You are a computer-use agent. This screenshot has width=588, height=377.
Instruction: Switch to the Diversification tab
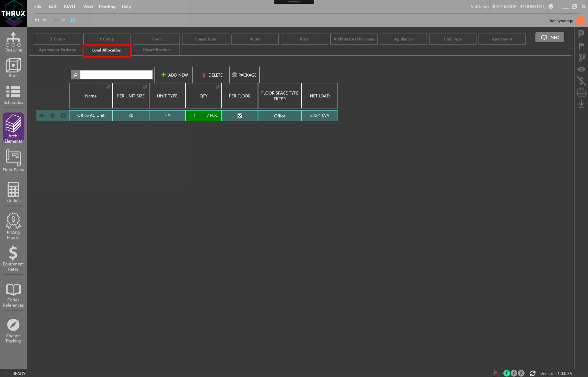(x=156, y=50)
